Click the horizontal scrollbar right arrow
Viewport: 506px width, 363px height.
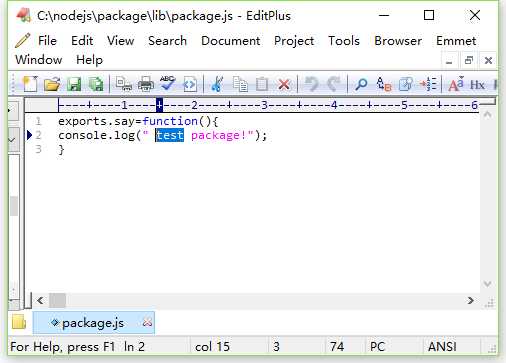(x=470, y=301)
